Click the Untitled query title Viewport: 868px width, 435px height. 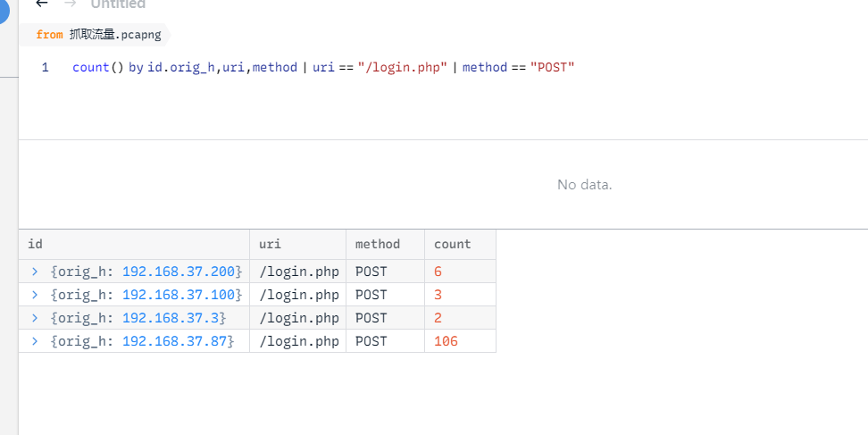(x=118, y=4)
